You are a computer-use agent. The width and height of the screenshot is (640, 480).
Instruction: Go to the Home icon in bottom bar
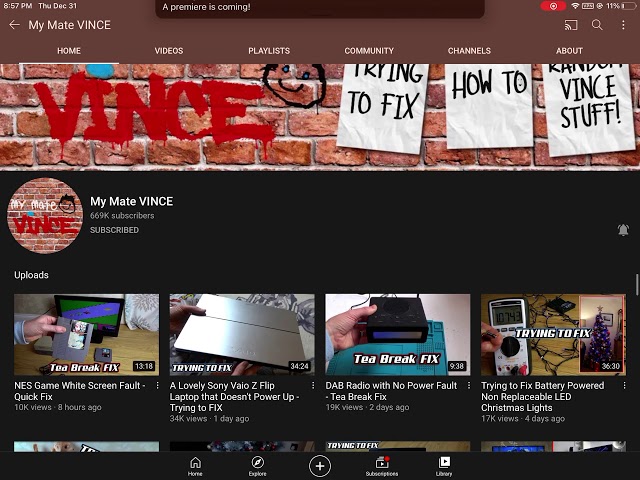coord(195,466)
